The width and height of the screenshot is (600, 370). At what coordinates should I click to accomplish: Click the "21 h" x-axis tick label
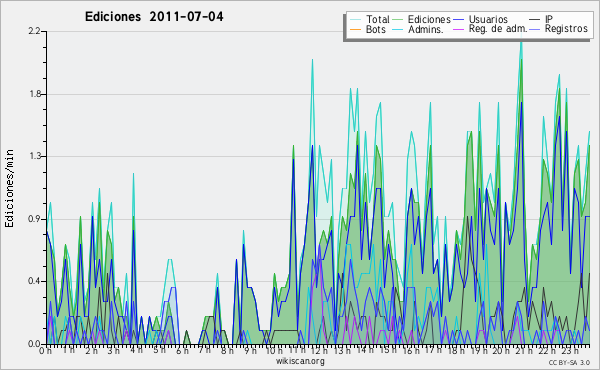point(523,351)
